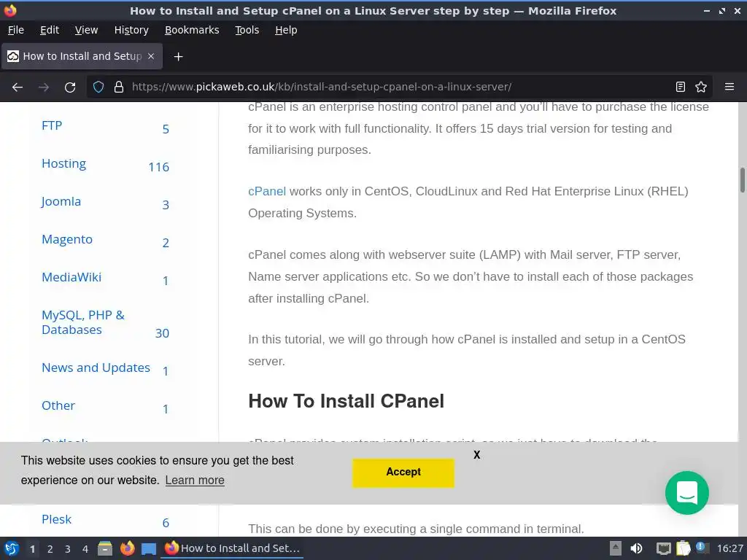Image resolution: width=747 pixels, height=560 pixels.
Task: Open a new tab
Action: (178, 57)
